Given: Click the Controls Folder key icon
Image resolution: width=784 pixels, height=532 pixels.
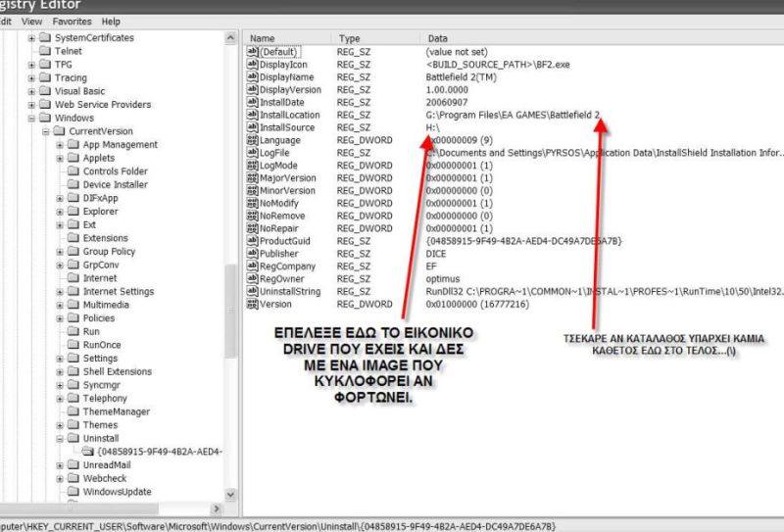Looking at the screenshot, I should 73,171.
